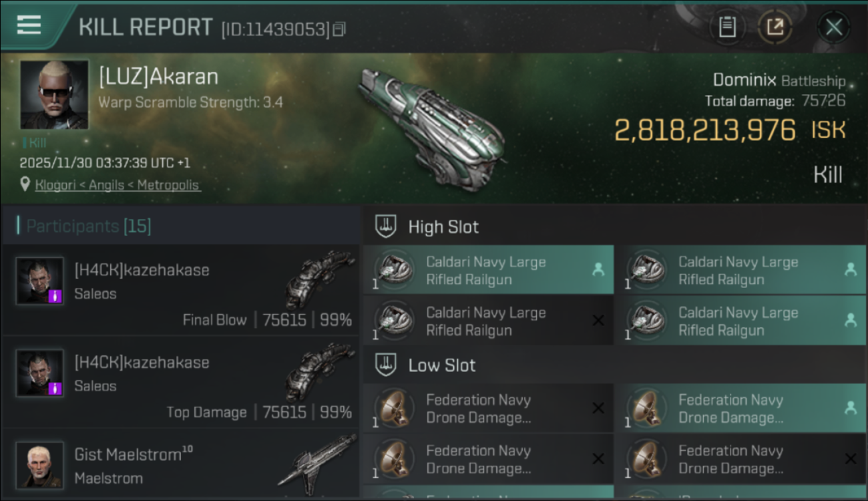Open Top Damage kazehakase participant entry
Viewport: 868px width, 501px height.
tap(180, 381)
